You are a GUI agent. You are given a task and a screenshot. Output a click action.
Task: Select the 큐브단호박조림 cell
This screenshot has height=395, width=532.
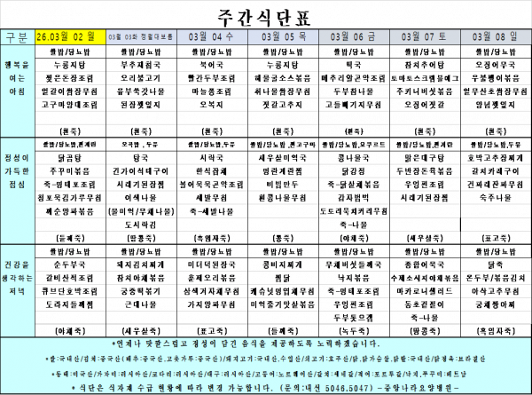70,291
